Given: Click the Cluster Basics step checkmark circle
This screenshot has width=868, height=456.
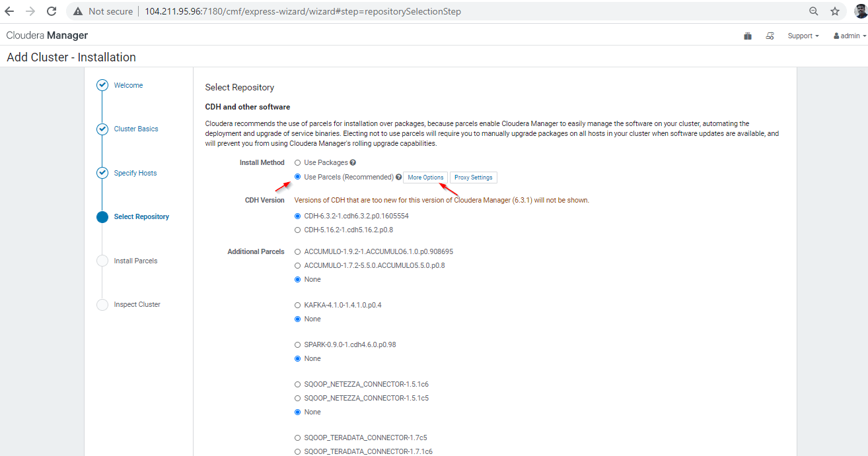Looking at the screenshot, I should (x=102, y=129).
